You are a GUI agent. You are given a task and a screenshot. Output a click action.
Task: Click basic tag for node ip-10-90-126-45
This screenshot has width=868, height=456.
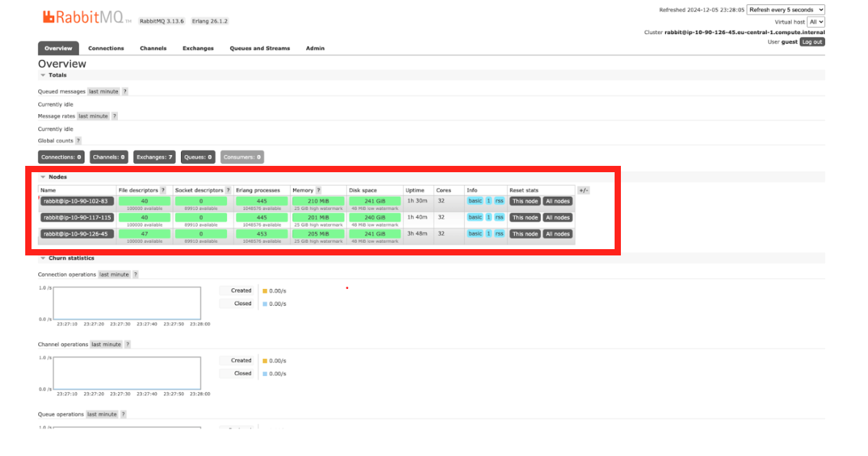click(475, 233)
